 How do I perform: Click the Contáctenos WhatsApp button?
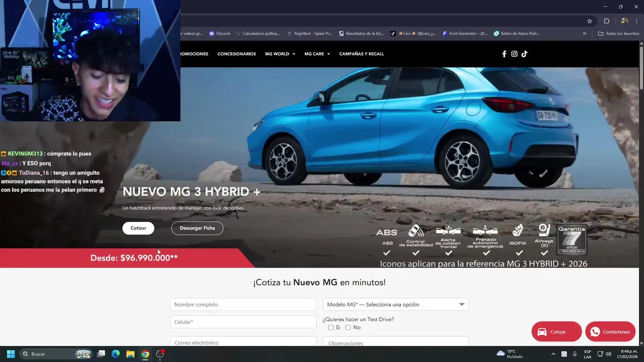(610, 332)
